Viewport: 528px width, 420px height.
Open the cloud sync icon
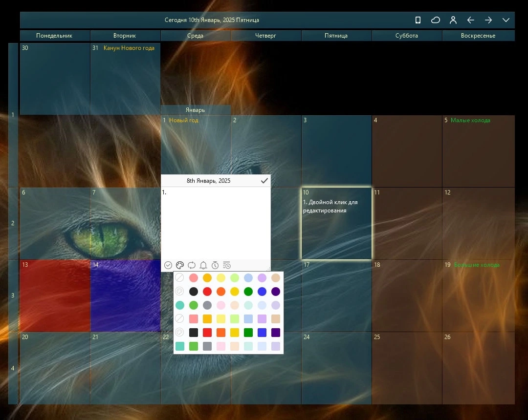tap(436, 20)
